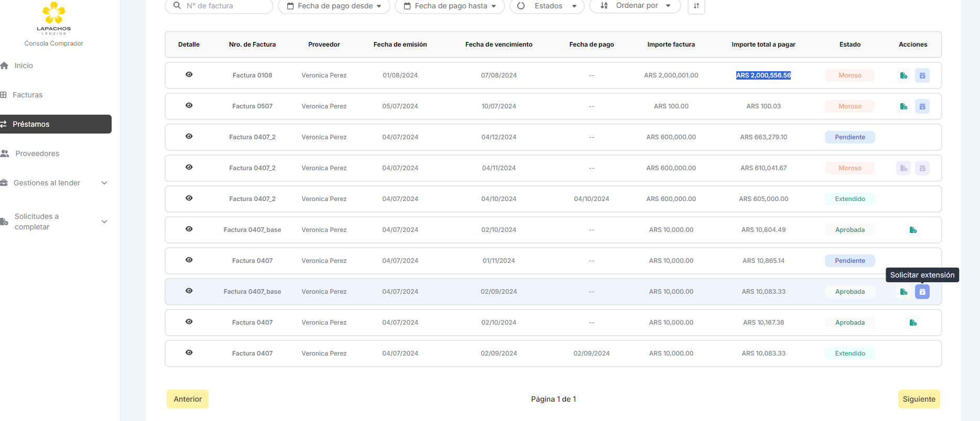980x421 pixels.
Task: Click the green payment icon for ARS 10,167.36 row
Action: pos(913,323)
